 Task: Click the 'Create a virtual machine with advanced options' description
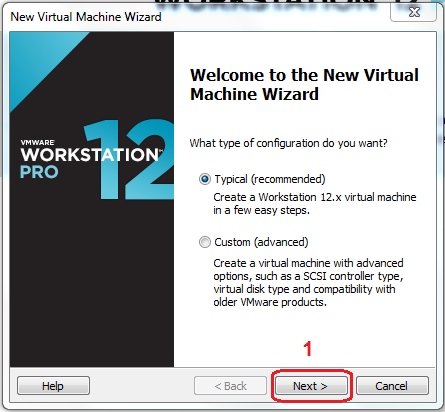(308, 282)
